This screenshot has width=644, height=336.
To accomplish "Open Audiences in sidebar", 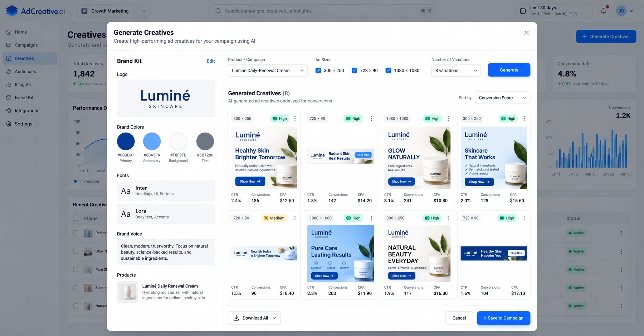I will click(x=30, y=71).
